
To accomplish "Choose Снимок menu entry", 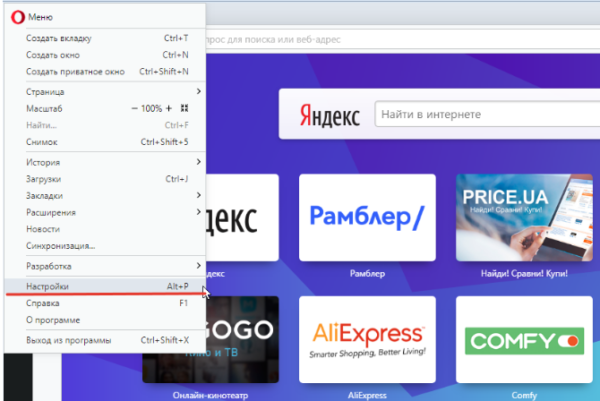I will [x=105, y=142].
